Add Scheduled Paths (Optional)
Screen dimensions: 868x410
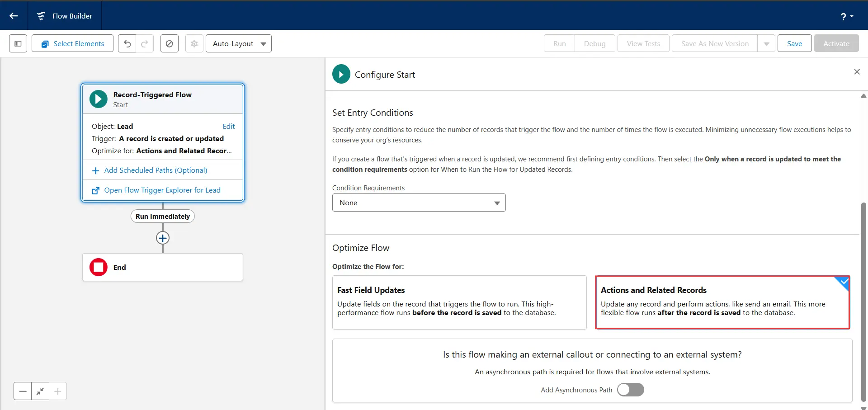pos(156,170)
